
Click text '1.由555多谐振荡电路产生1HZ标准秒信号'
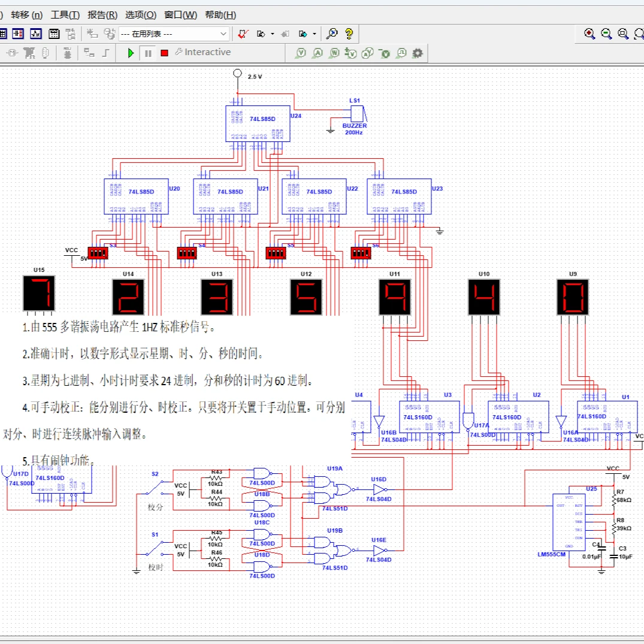119,327
